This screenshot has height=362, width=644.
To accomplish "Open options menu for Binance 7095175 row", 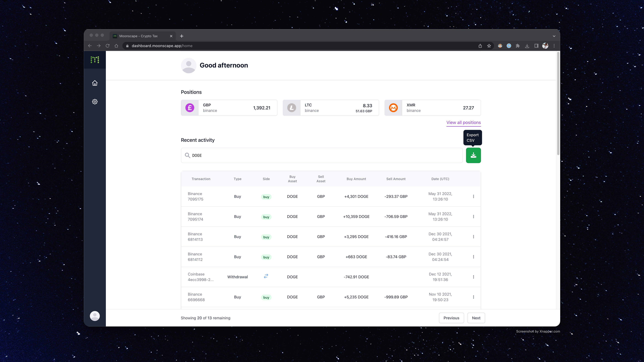I will (x=473, y=196).
